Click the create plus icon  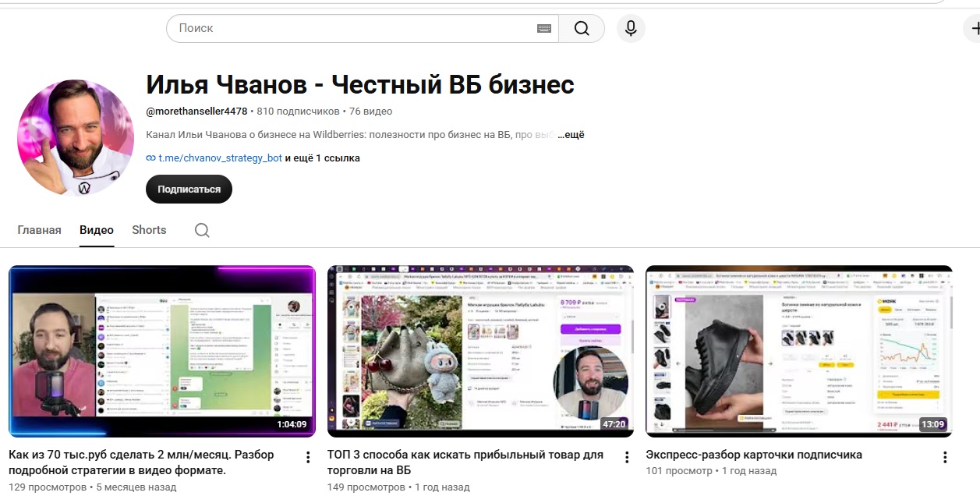(x=975, y=29)
